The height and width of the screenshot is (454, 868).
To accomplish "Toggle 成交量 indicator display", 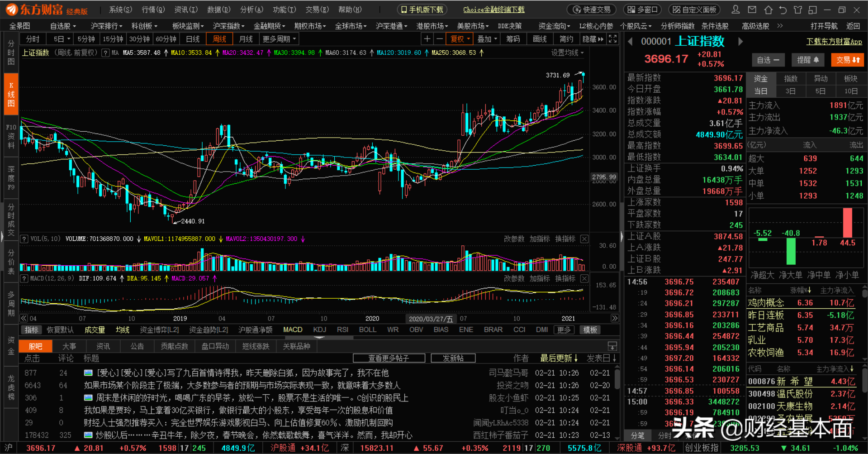I will (x=95, y=330).
